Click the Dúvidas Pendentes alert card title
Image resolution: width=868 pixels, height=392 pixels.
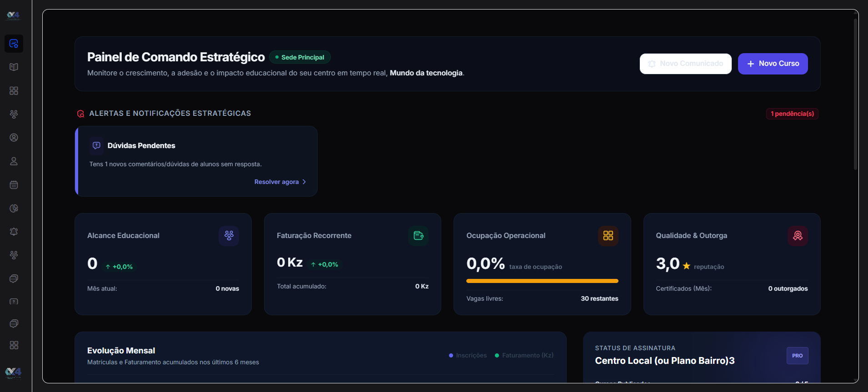141,145
